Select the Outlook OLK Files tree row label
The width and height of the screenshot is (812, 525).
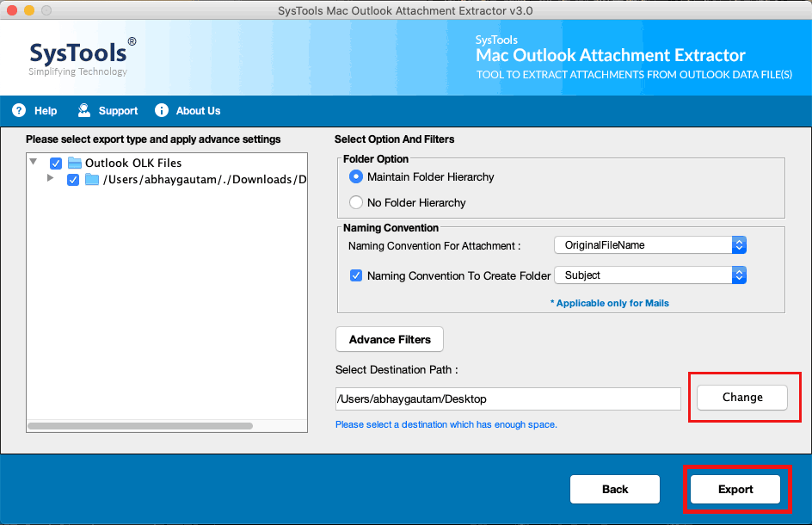click(x=133, y=164)
